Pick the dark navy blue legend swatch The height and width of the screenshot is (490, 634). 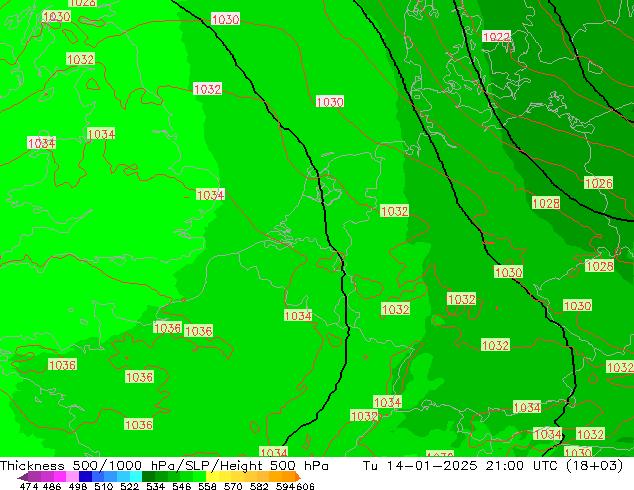point(85,477)
